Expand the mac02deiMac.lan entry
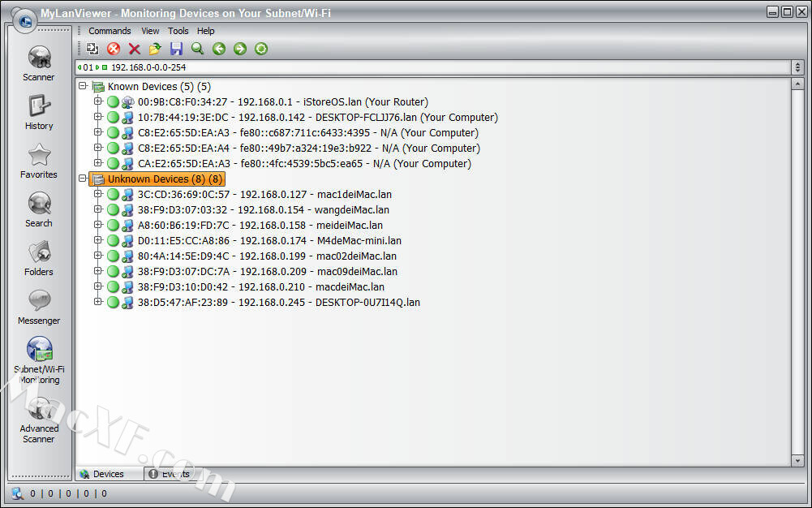This screenshot has width=812, height=508. coord(98,256)
